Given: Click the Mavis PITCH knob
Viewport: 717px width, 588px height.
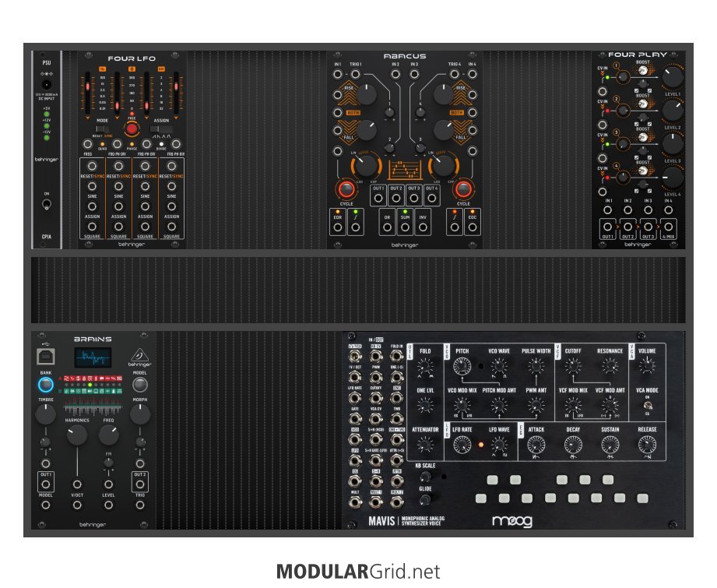Looking at the screenshot, I should (x=462, y=366).
